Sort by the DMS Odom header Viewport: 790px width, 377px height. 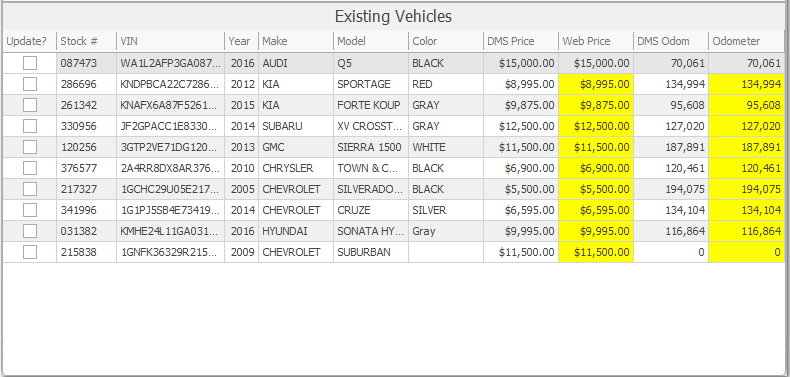[x=671, y=41]
